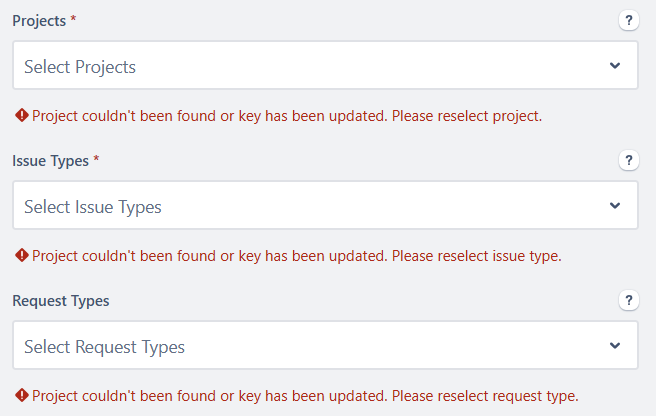
Task: Click the Request Types field label
Action: [x=61, y=301]
